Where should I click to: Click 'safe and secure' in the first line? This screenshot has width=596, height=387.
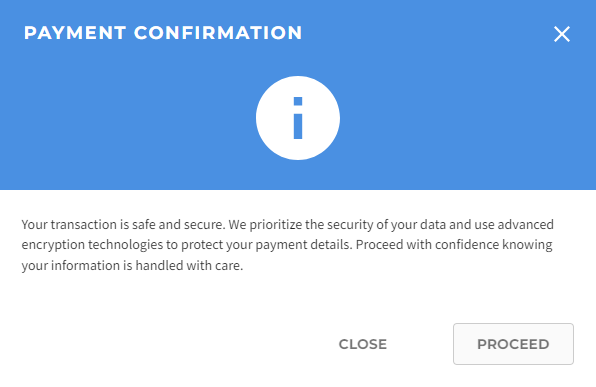point(179,225)
